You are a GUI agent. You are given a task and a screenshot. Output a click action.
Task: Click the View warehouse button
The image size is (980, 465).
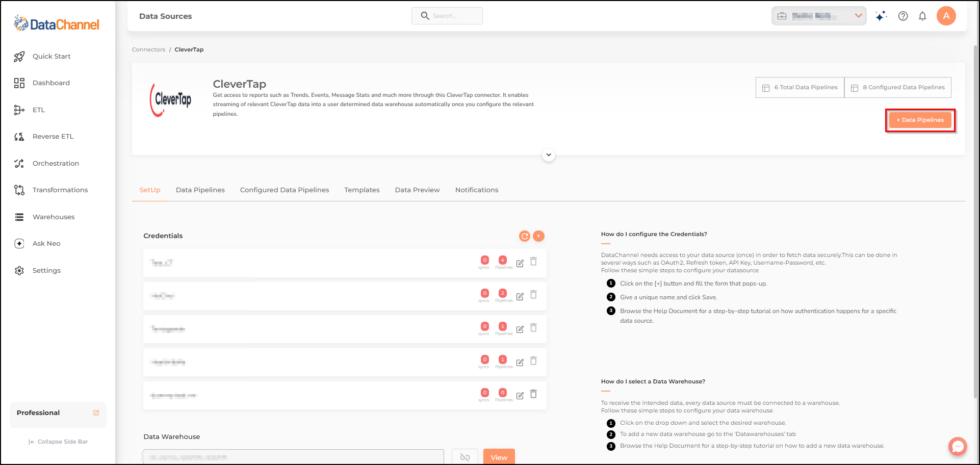(499, 457)
